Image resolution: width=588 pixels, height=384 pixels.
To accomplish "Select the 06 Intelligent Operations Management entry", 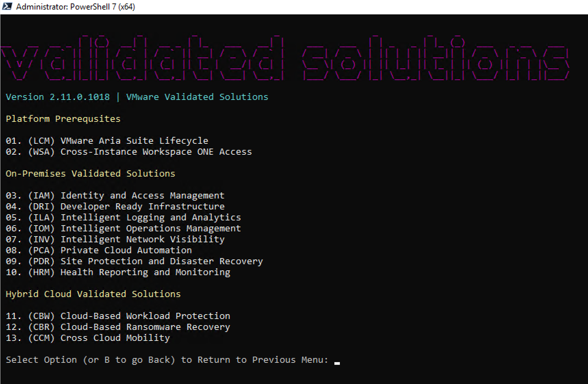I will click(123, 229).
